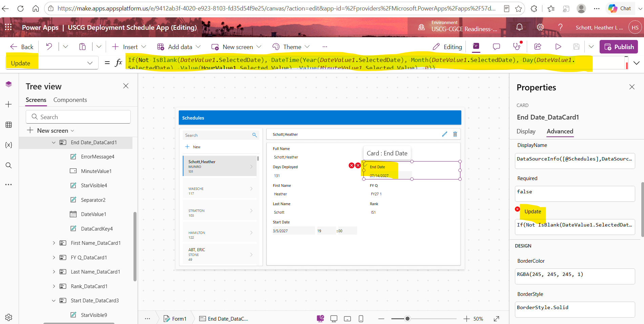
Task: Click the Insert plus icon in sidebar
Action: click(9, 104)
